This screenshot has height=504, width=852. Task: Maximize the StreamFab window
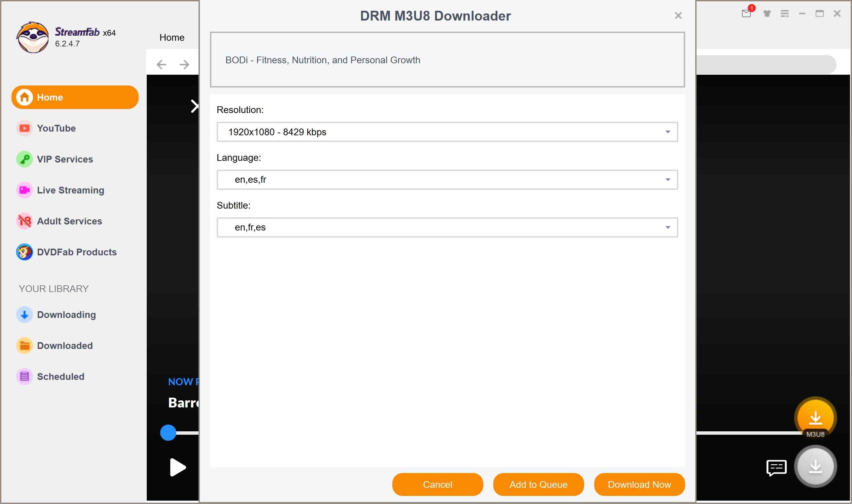coord(820,13)
